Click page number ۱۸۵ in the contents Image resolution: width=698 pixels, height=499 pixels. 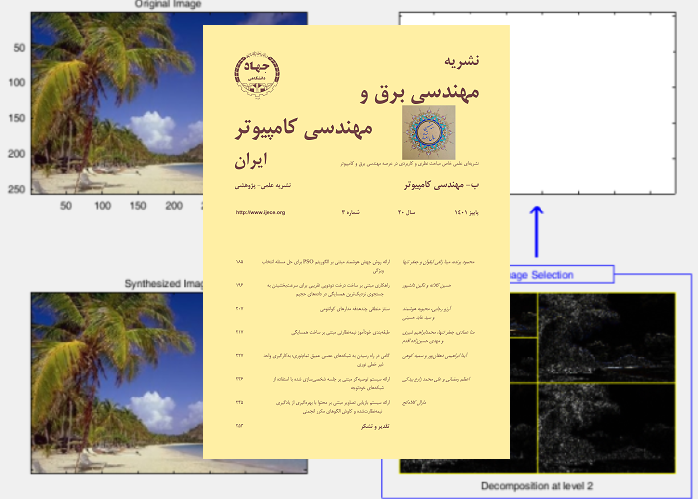(239, 262)
